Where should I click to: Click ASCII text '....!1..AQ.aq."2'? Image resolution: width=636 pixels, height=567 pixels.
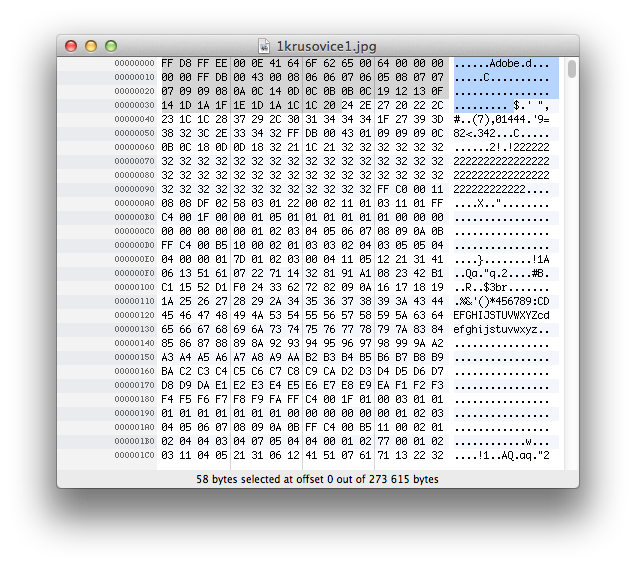(x=501, y=455)
